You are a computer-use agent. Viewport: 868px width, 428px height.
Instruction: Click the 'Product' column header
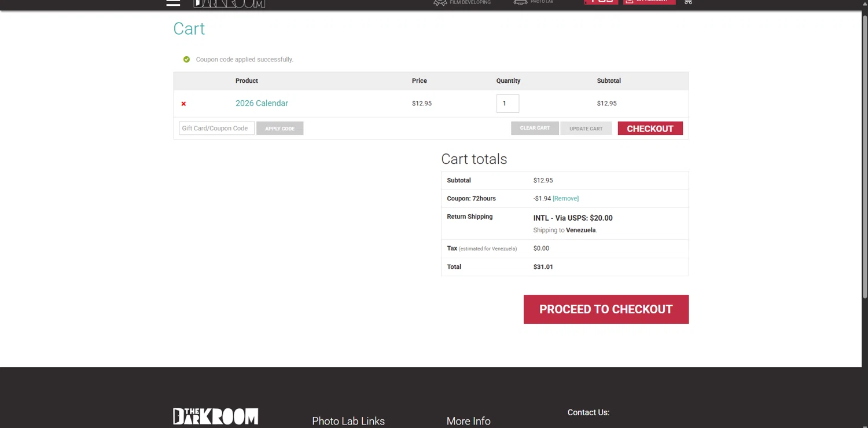(247, 81)
